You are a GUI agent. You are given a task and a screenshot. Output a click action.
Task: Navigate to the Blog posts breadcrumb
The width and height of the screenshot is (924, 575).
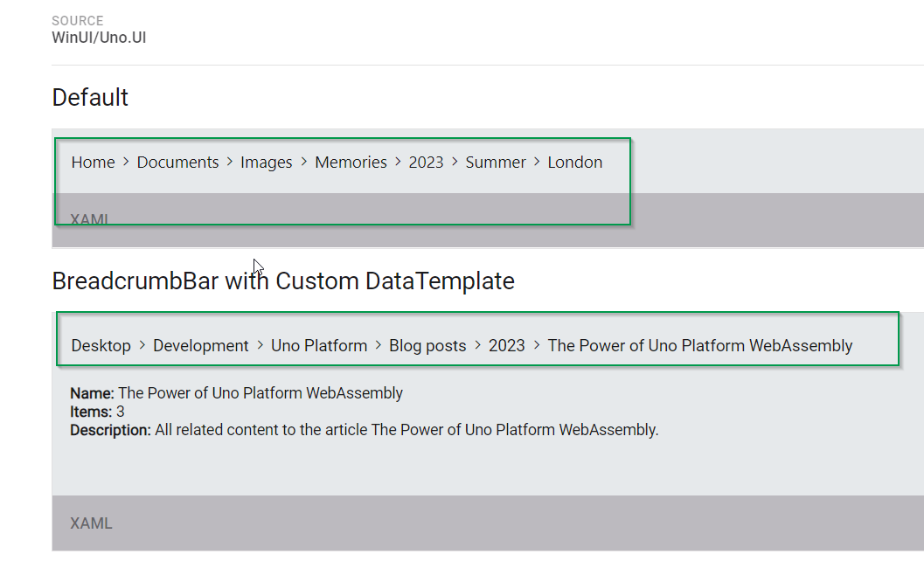pyautogui.click(x=427, y=346)
